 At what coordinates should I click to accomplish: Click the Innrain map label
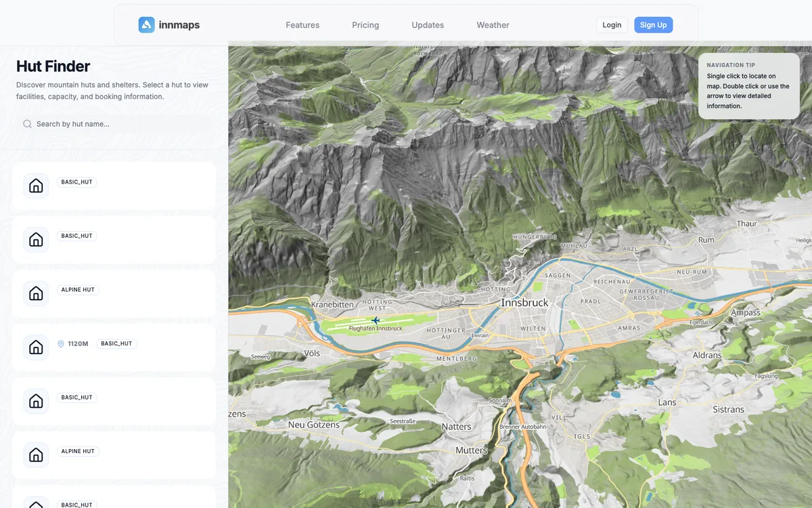[x=480, y=335]
